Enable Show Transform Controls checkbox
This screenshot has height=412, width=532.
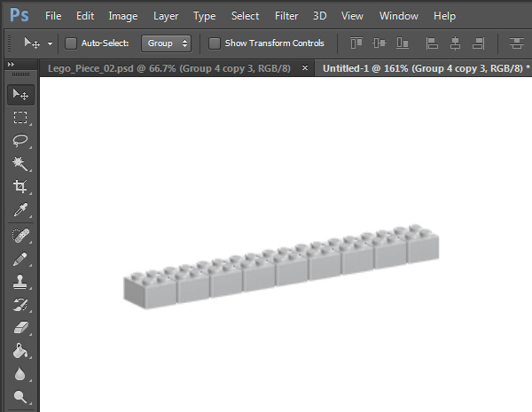[x=214, y=43]
